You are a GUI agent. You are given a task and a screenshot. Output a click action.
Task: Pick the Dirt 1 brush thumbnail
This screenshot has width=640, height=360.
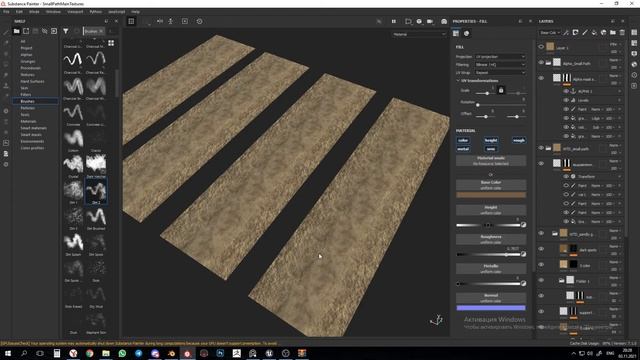point(73,191)
